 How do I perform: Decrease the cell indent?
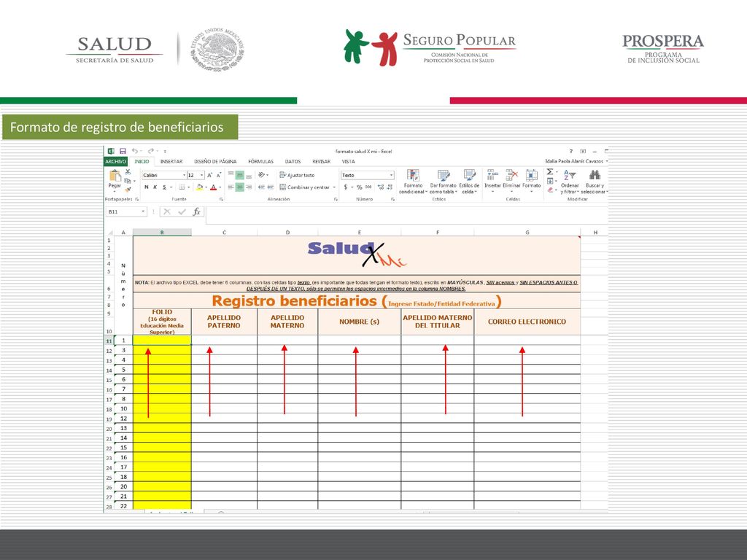tap(261, 187)
